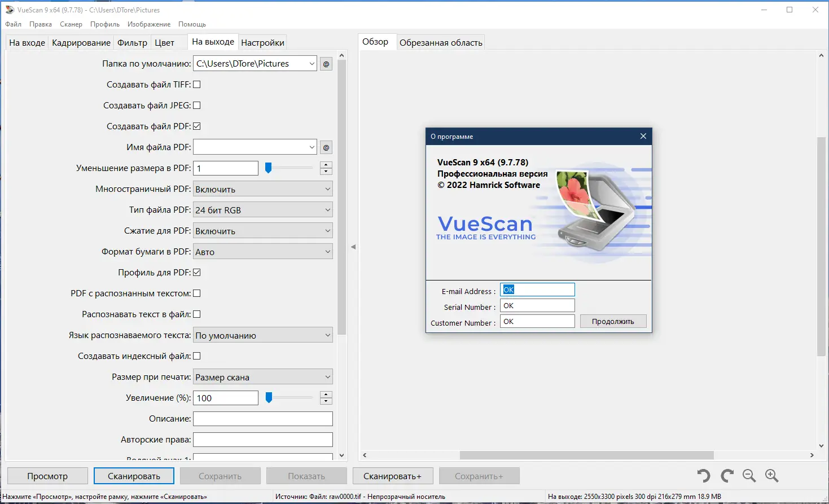Rotate the scan preview clockwise
The image size is (829, 504).
coord(726,476)
